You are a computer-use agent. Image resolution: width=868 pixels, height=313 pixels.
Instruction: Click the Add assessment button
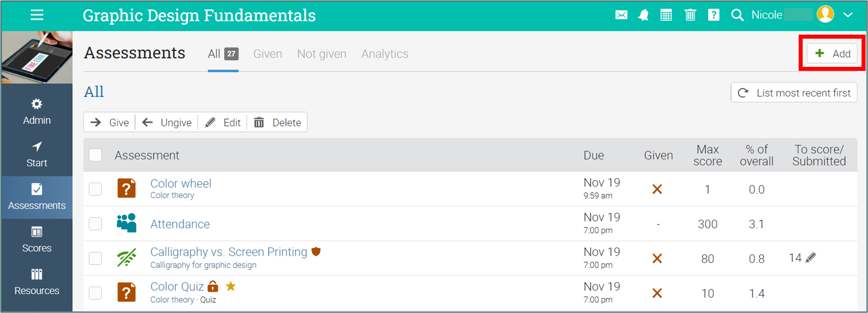pos(832,53)
